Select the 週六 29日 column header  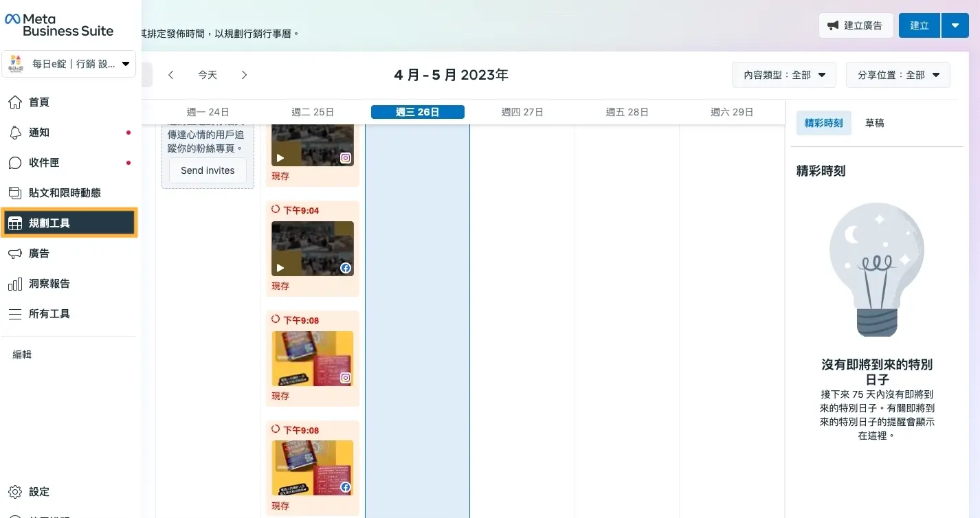point(732,112)
